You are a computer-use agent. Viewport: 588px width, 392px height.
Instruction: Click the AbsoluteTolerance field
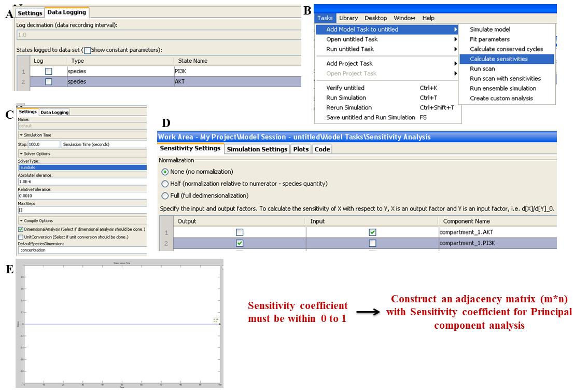(82, 181)
